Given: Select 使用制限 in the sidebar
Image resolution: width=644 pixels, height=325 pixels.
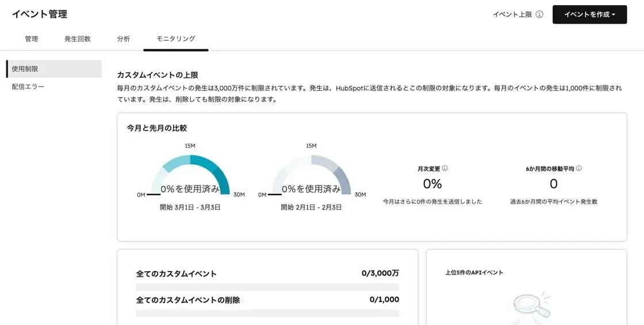Looking at the screenshot, I should [x=54, y=69].
